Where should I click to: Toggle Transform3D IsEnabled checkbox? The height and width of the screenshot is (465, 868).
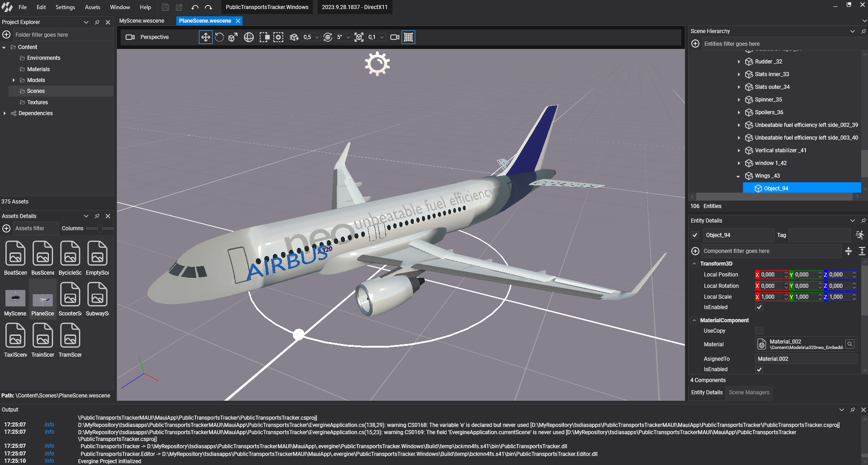point(759,307)
